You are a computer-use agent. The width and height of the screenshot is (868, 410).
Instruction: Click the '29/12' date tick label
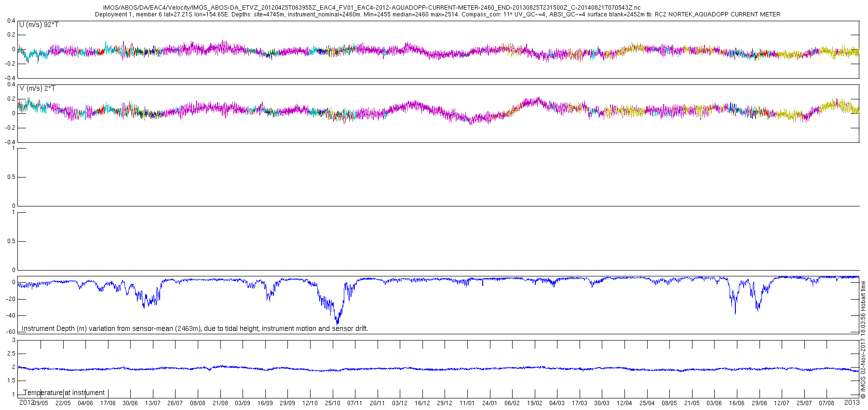445,403
